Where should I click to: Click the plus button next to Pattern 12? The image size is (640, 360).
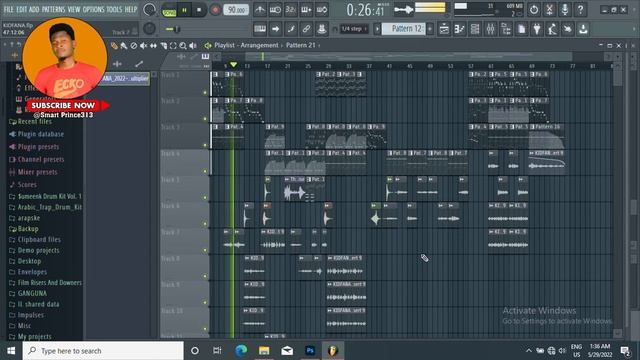[x=430, y=29]
